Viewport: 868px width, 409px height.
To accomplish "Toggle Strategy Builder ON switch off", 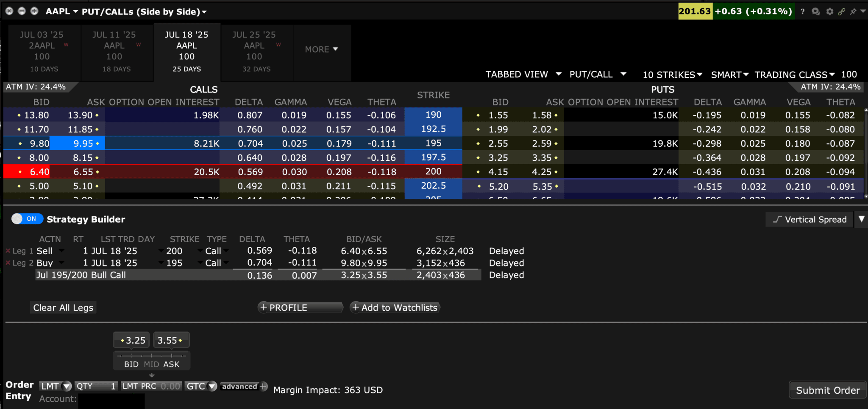I will [x=27, y=219].
